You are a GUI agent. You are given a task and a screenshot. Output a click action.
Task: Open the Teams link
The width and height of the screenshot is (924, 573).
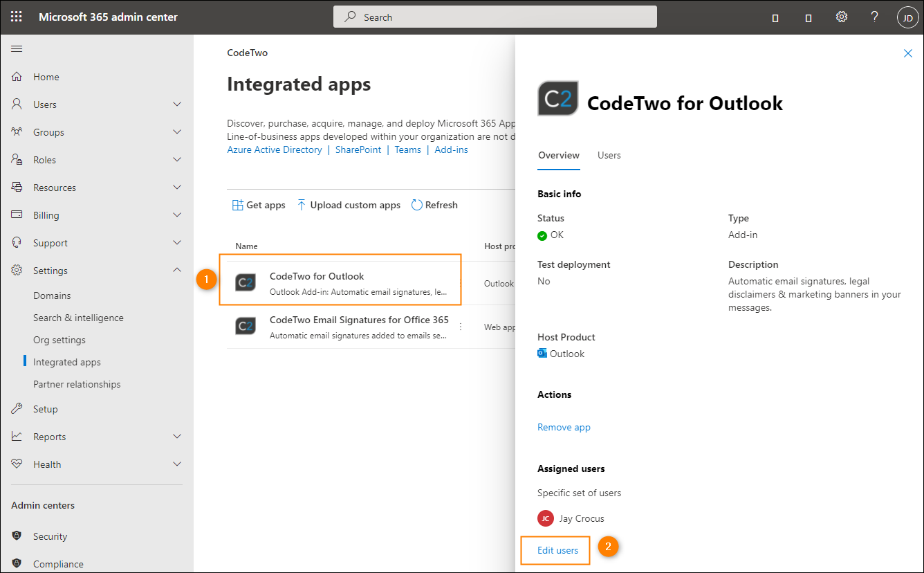click(x=408, y=149)
